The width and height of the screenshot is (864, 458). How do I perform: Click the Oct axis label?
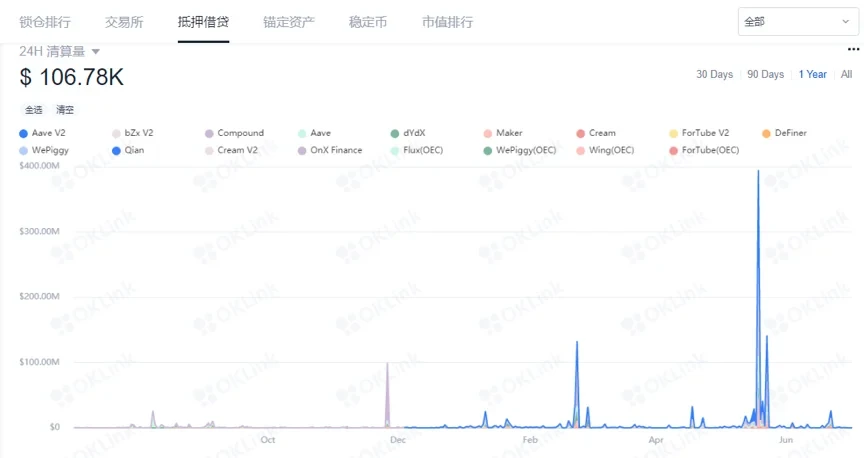[268, 440]
